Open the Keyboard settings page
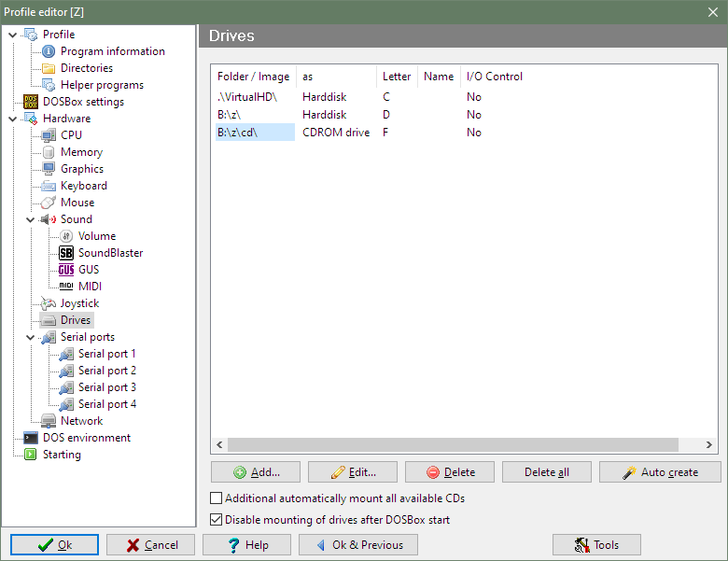The image size is (728, 561). [x=84, y=186]
